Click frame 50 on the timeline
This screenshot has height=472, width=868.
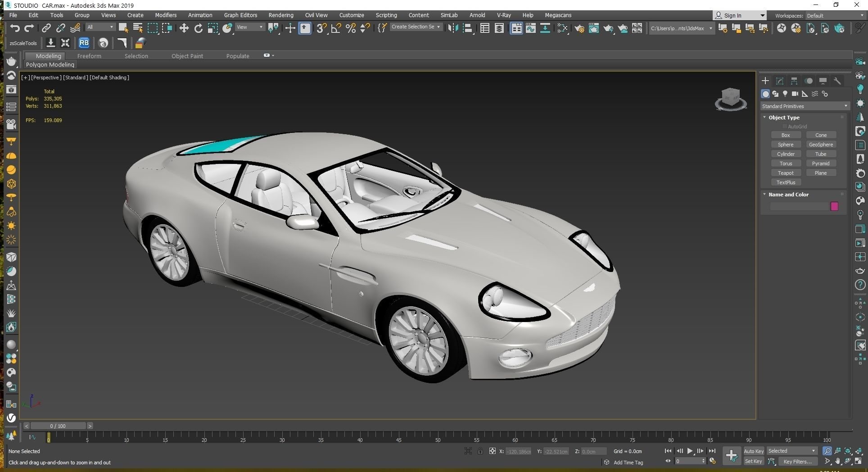tap(438, 440)
